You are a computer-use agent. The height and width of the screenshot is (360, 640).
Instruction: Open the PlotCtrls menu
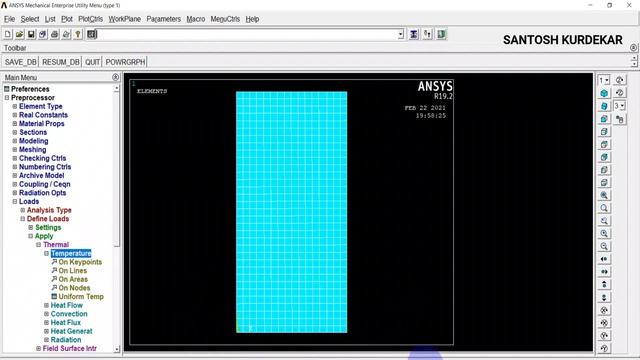pos(91,19)
